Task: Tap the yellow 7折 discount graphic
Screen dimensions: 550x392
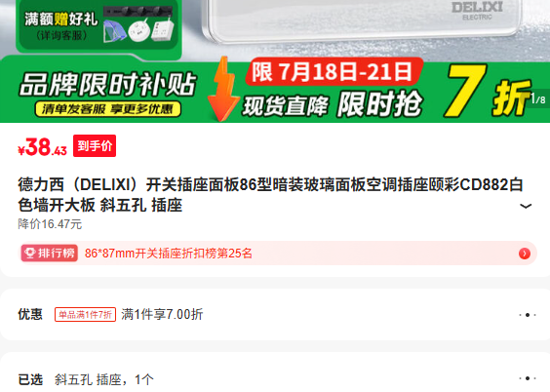Action: click(488, 92)
